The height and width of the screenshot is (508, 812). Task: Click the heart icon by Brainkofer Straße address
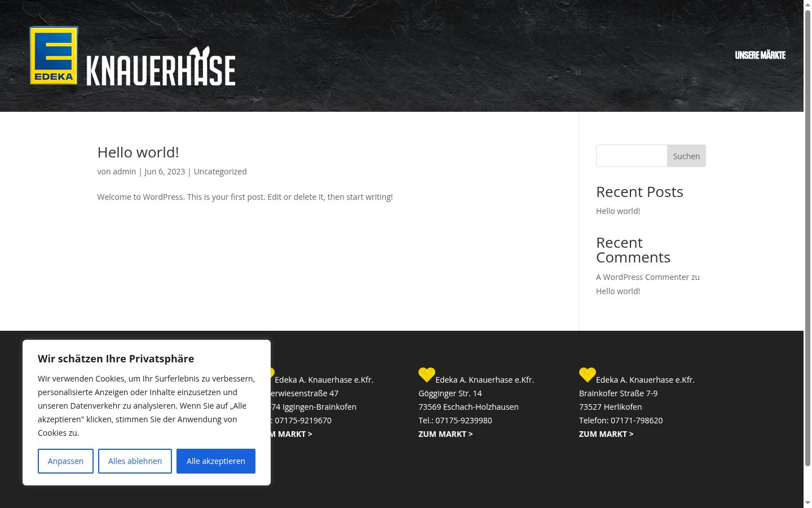[588, 375]
